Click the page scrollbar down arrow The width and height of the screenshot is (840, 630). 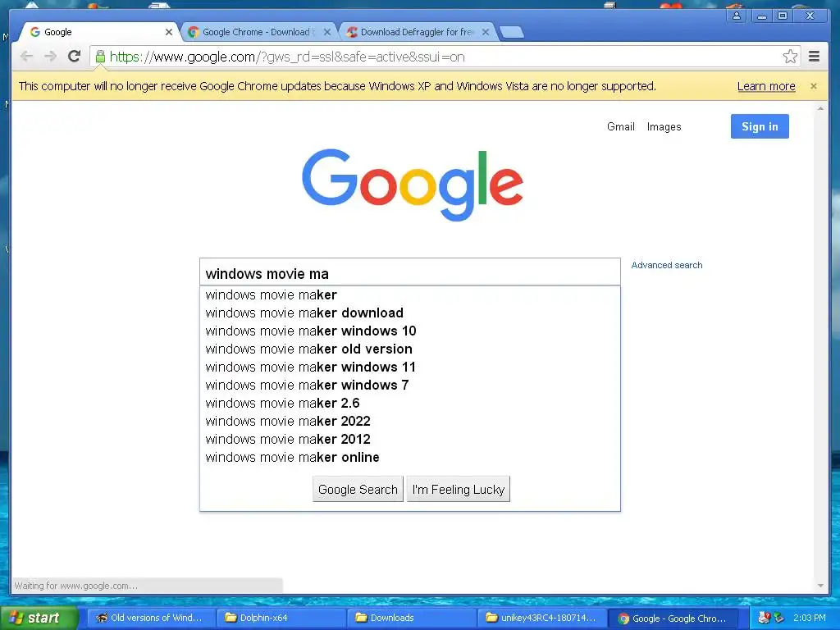pyautogui.click(x=820, y=586)
